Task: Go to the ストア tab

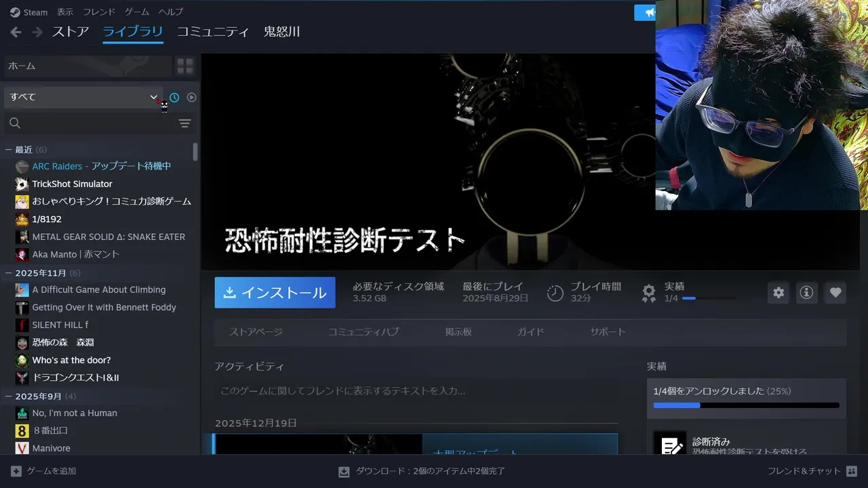Action: coord(71,32)
